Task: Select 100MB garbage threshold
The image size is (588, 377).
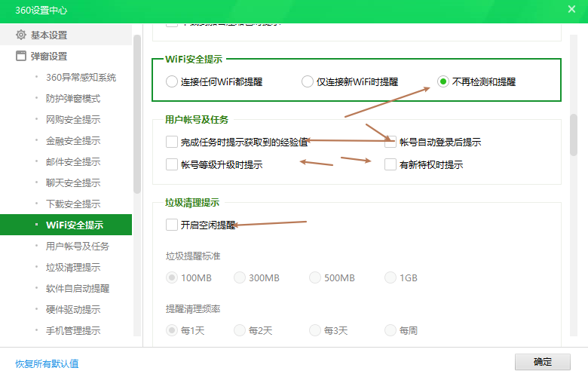Action: [x=172, y=277]
